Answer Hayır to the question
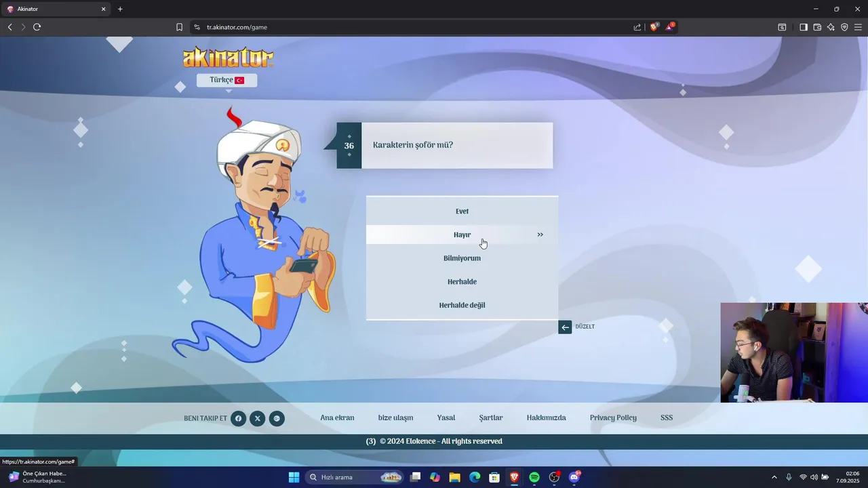This screenshot has width=868, height=488. tap(462, 235)
